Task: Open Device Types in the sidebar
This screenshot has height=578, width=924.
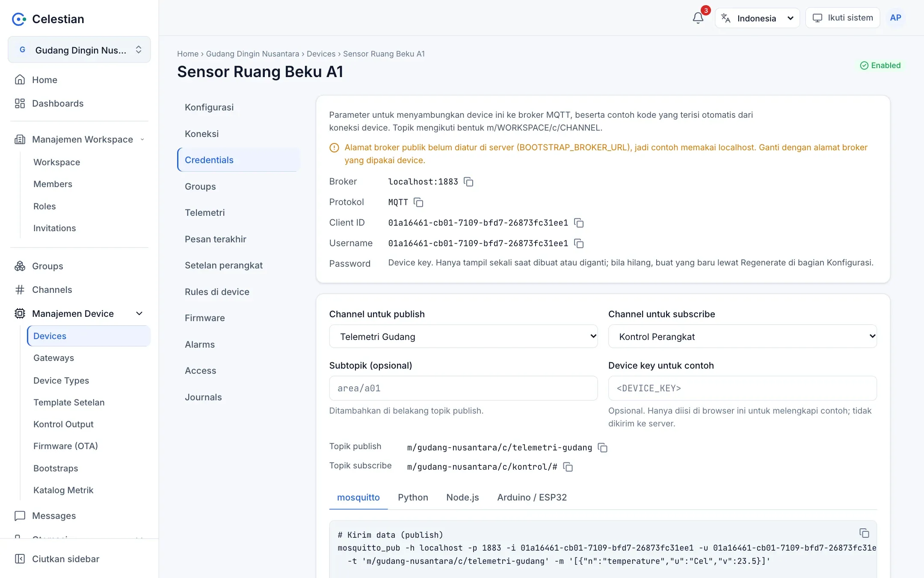Action: click(89, 380)
